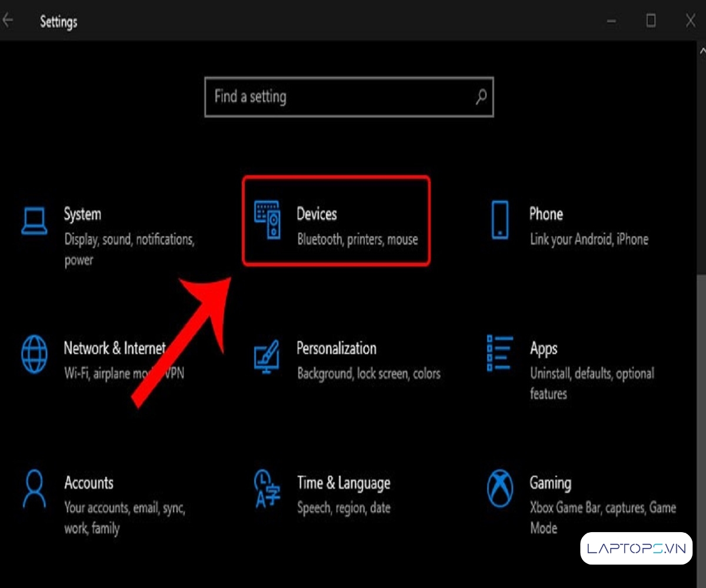
Task: Maximize the Settings window
Action: click(x=651, y=21)
